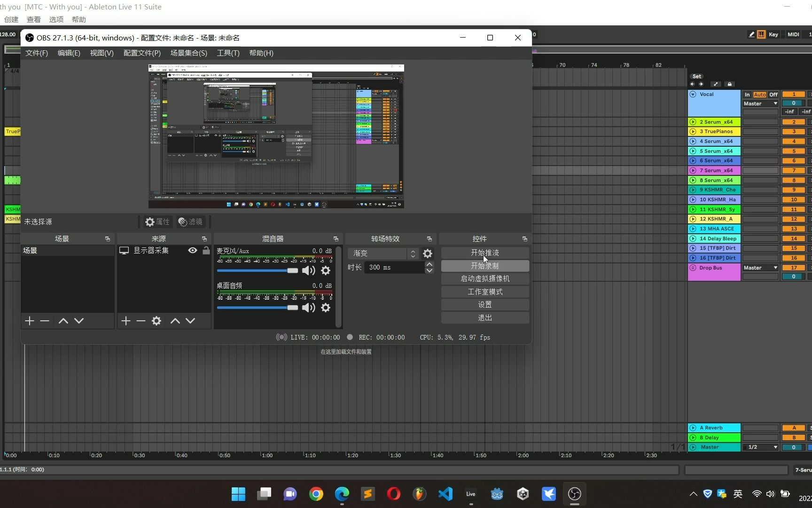Move the source up in the sources panel
The width and height of the screenshot is (812, 508).
point(175,321)
